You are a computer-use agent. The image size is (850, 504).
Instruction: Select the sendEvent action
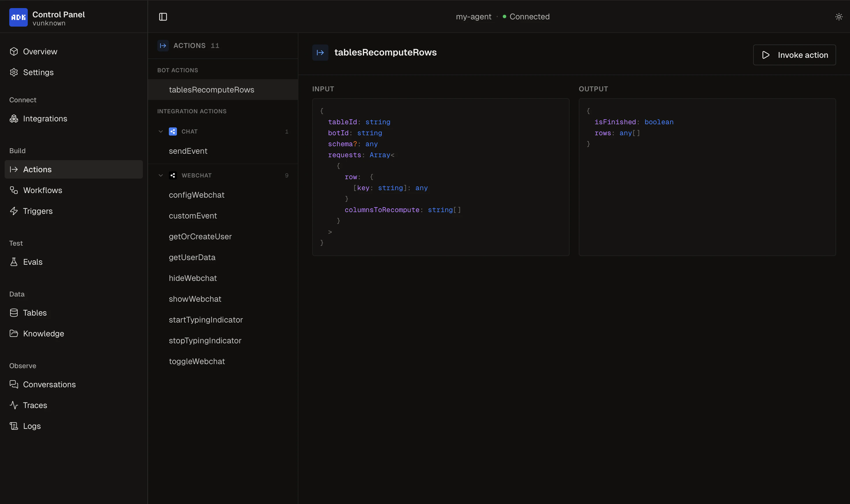[x=188, y=151]
